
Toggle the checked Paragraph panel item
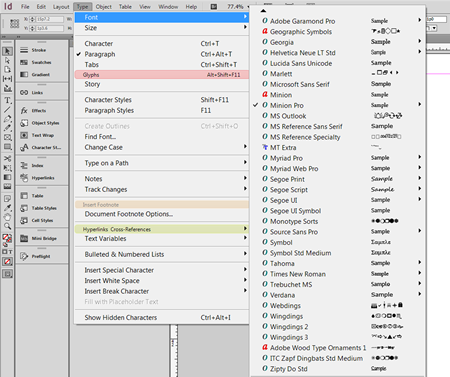coord(162,54)
